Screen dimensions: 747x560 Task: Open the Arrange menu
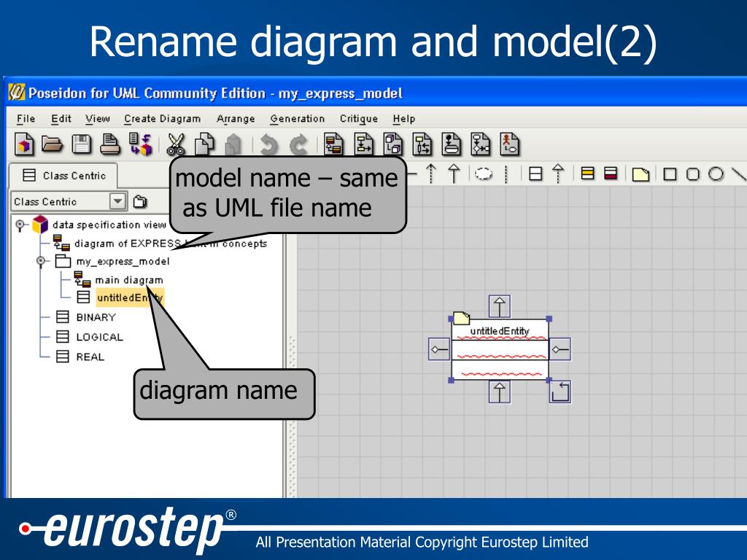click(236, 119)
